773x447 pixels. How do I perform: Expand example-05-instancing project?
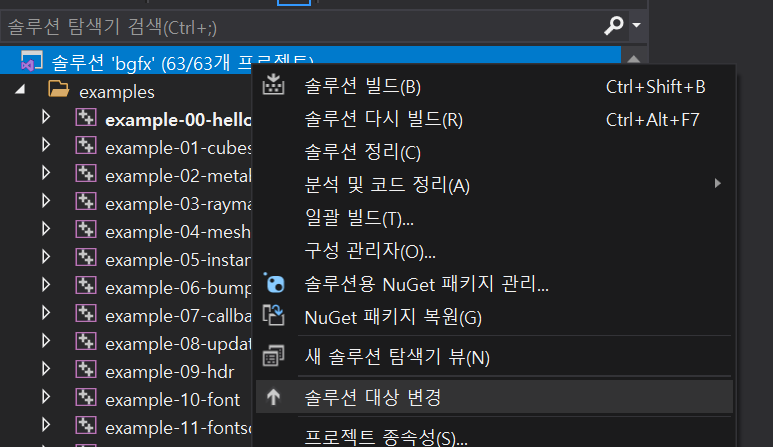(x=46, y=257)
